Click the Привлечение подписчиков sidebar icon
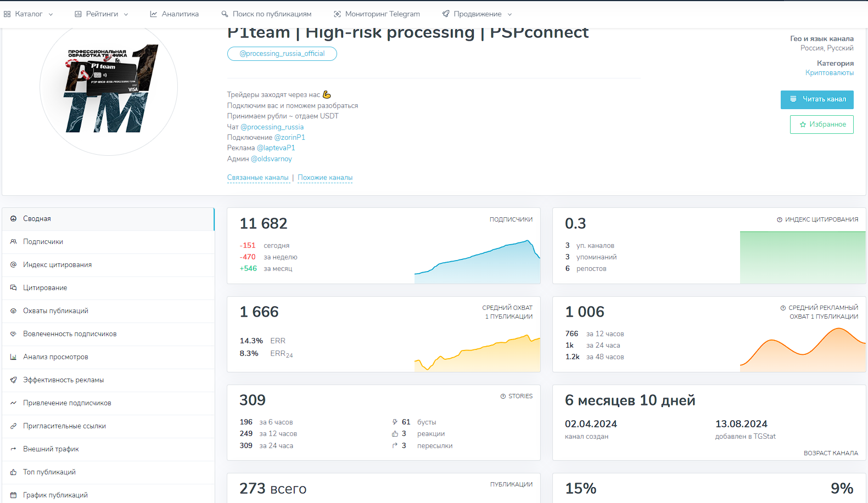The width and height of the screenshot is (868, 503). click(13, 403)
